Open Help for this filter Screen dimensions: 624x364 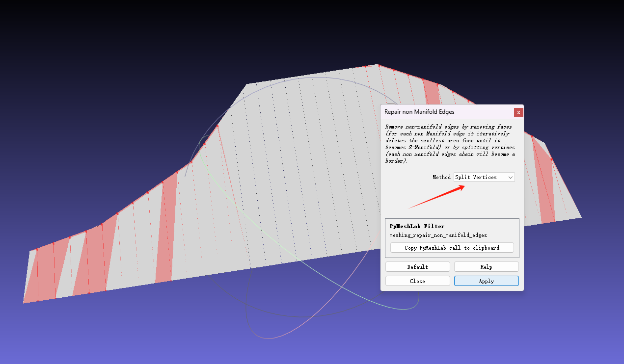click(486, 267)
